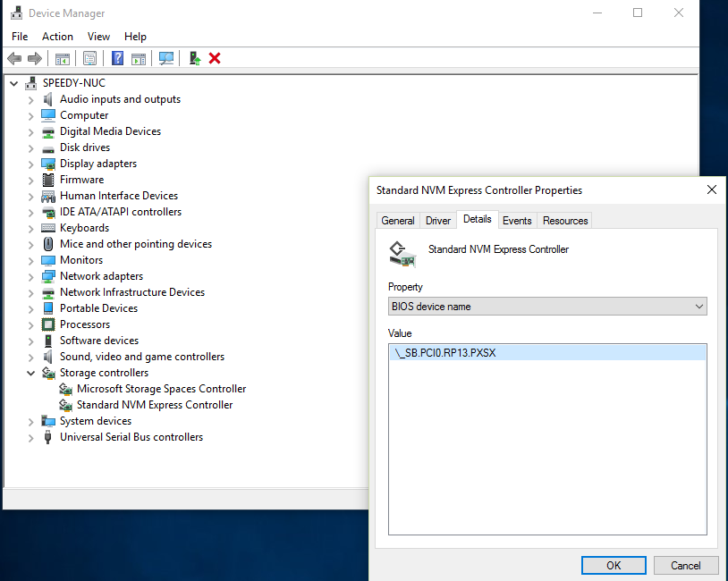The height and width of the screenshot is (581, 728).
Task: Click the device icon in Properties dialog
Action: [402, 255]
